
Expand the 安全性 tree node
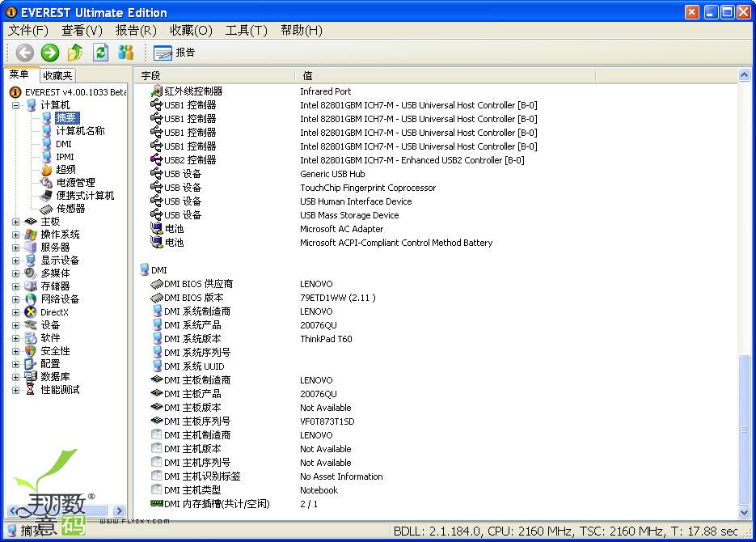pyautogui.click(x=16, y=352)
